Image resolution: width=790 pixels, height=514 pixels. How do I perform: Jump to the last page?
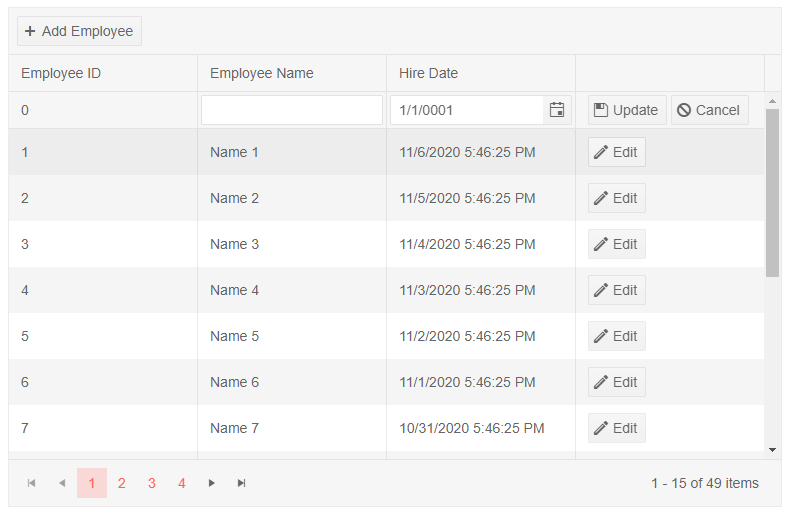(x=242, y=483)
